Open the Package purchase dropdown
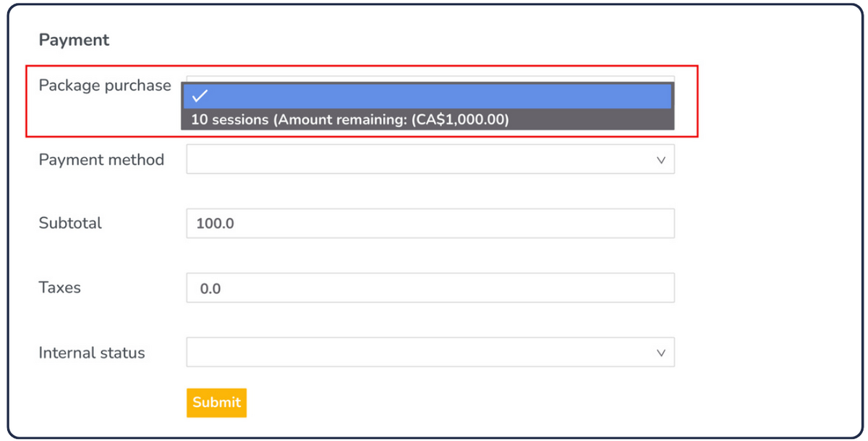 pyautogui.click(x=430, y=77)
